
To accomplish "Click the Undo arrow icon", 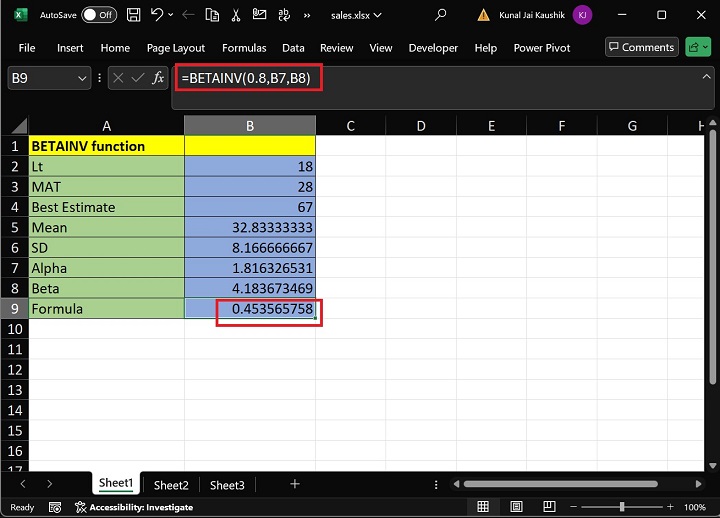I will (x=157, y=15).
